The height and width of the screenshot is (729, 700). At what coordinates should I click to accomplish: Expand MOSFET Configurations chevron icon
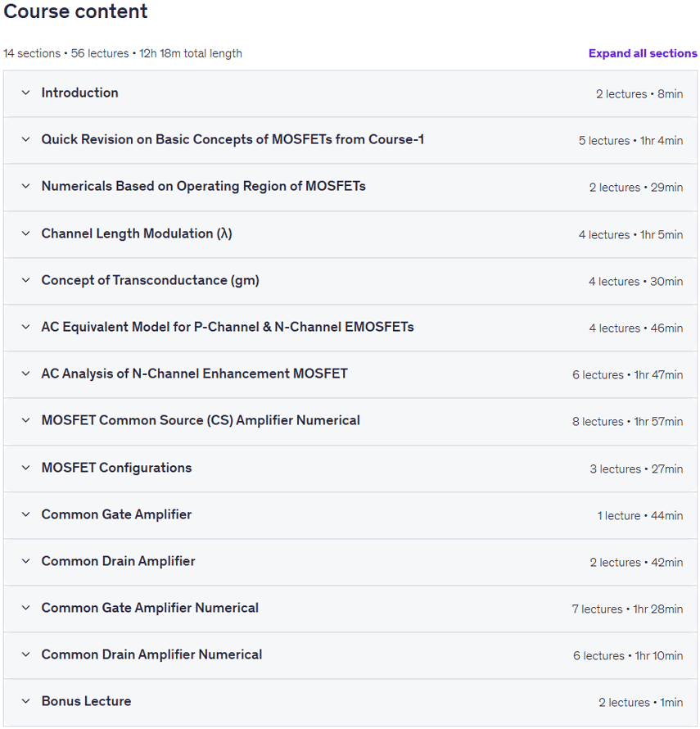(x=26, y=468)
